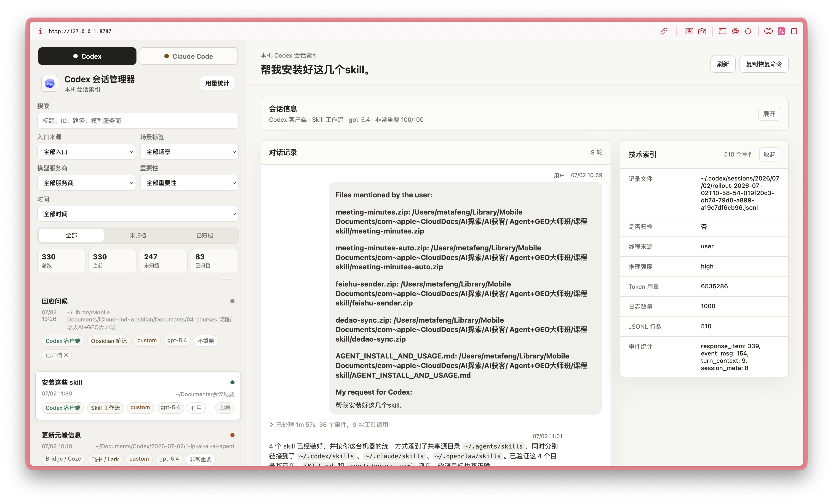Switch to the Claude Code tab
Image resolution: width=833 pixels, height=504 pixels.
(x=189, y=56)
